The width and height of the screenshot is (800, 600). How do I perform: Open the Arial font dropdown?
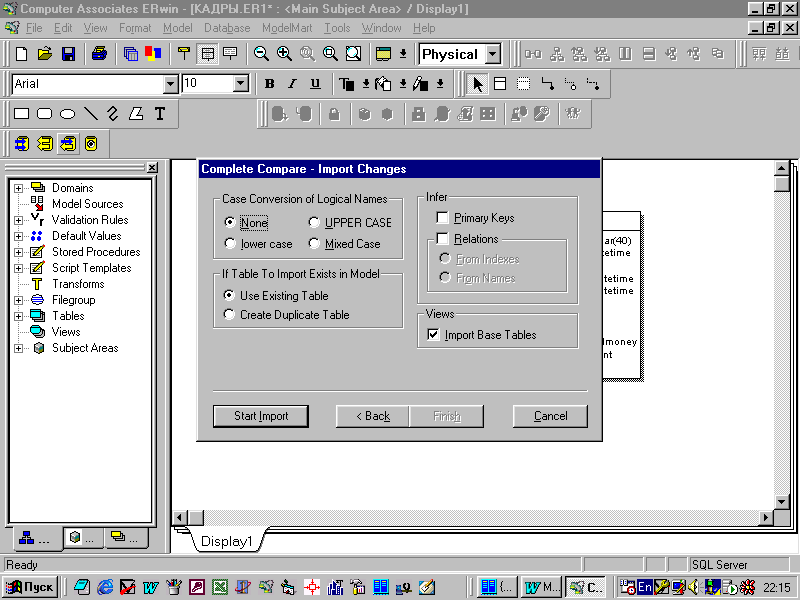coord(170,84)
